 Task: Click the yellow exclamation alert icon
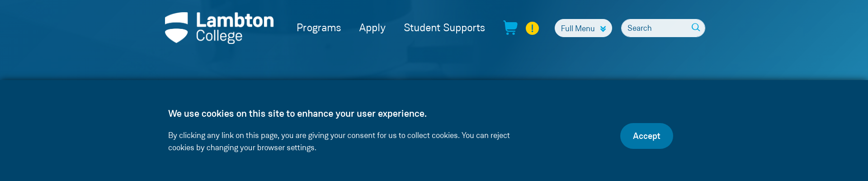click(x=532, y=28)
